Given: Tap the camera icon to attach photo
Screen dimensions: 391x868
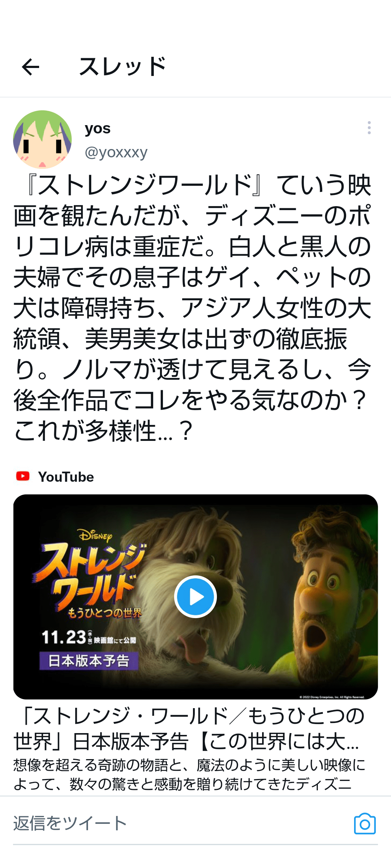Looking at the screenshot, I should [365, 824].
